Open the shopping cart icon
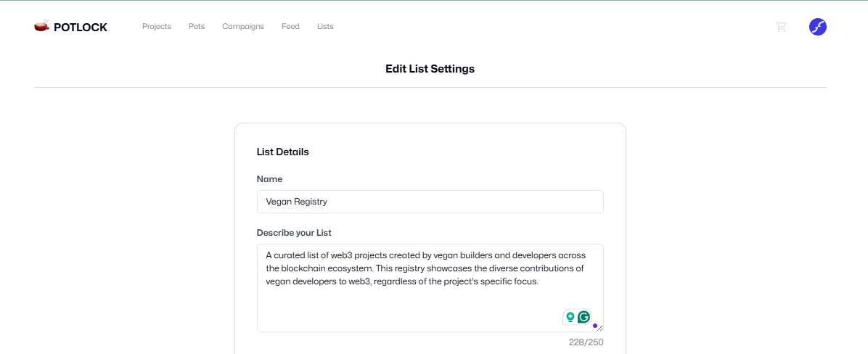 click(781, 27)
